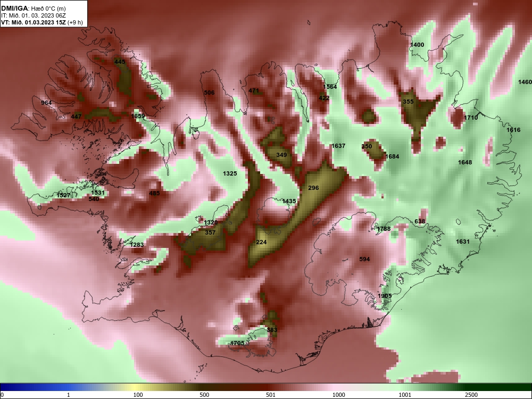This screenshot has height=399, width=532.
Task: Click the 1616 label near the east coast
Action: coord(513,130)
